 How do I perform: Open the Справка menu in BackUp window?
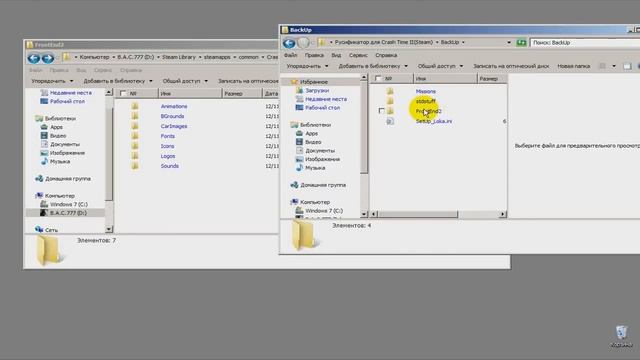pyautogui.click(x=386, y=55)
